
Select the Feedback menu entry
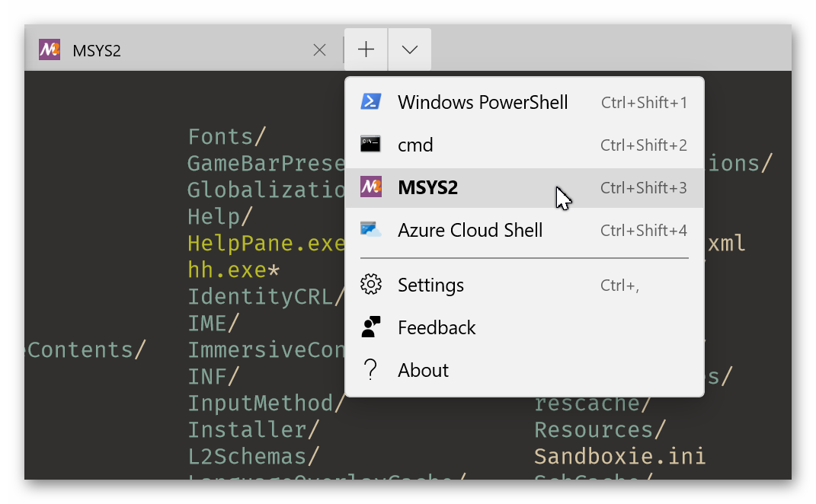pyautogui.click(x=524, y=327)
